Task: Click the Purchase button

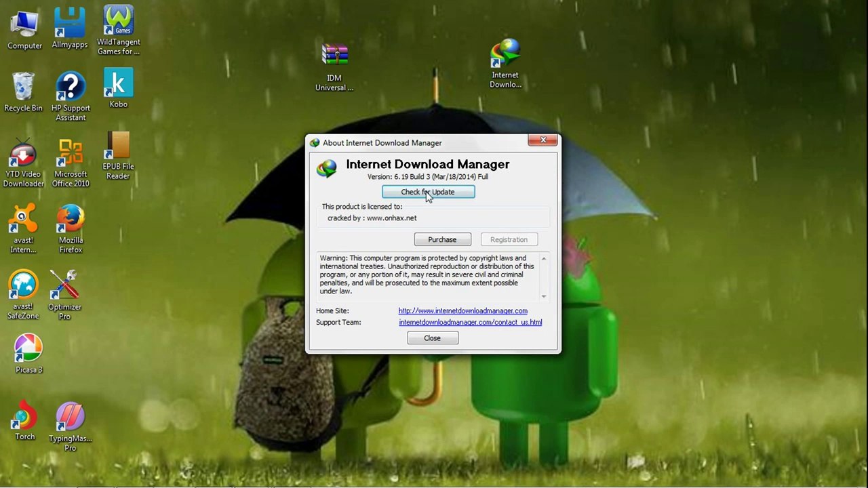Action: (442, 239)
